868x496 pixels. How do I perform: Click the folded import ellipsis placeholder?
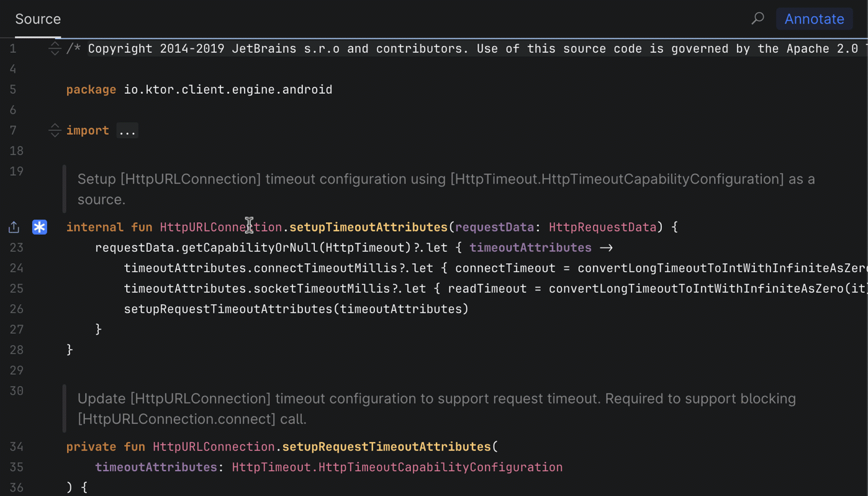(127, 130)
